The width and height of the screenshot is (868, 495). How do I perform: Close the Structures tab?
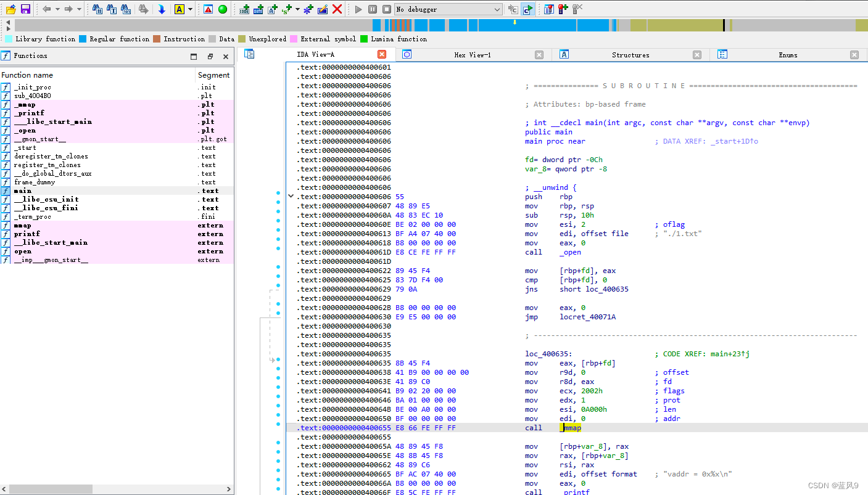click(x=697, y=55)
